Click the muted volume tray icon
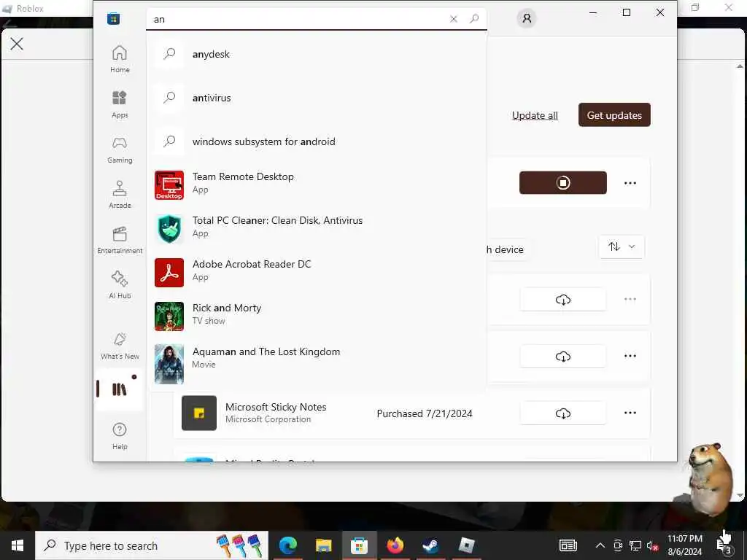This screenshot has height=560, width=747. [653, 545]
